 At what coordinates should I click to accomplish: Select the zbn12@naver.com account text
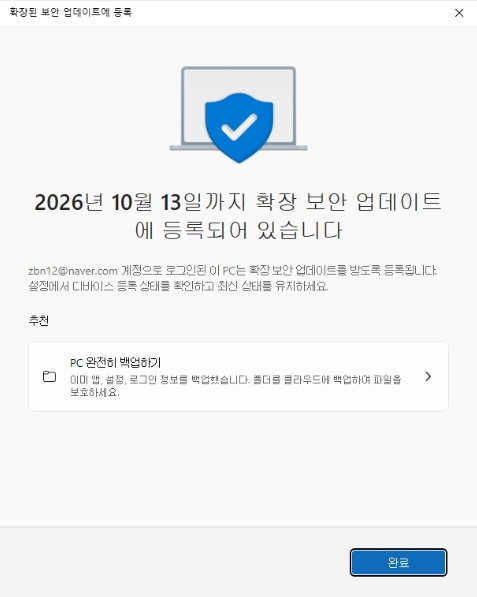click(73, 271)
